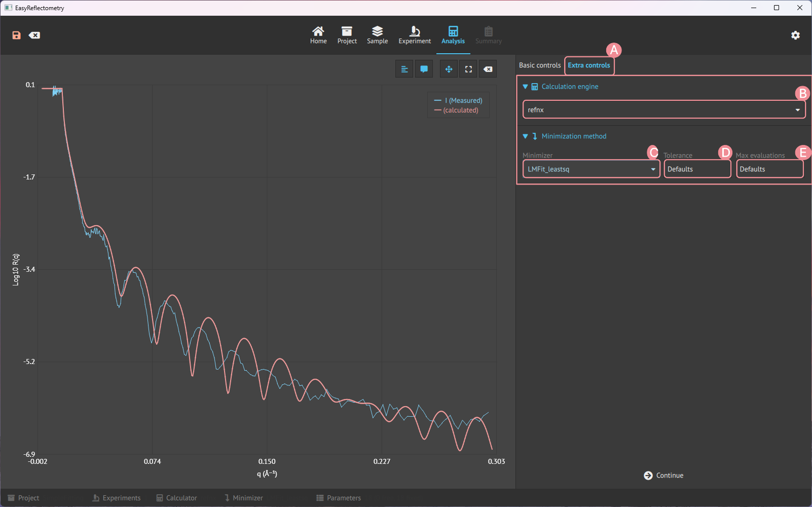Click the Home navigation icon

pyautogui.click(x=318, y=34)
